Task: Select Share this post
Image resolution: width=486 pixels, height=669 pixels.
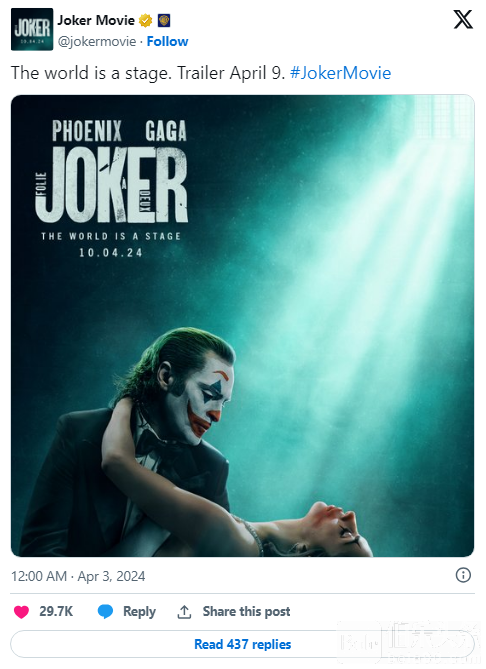Action: 247,611
